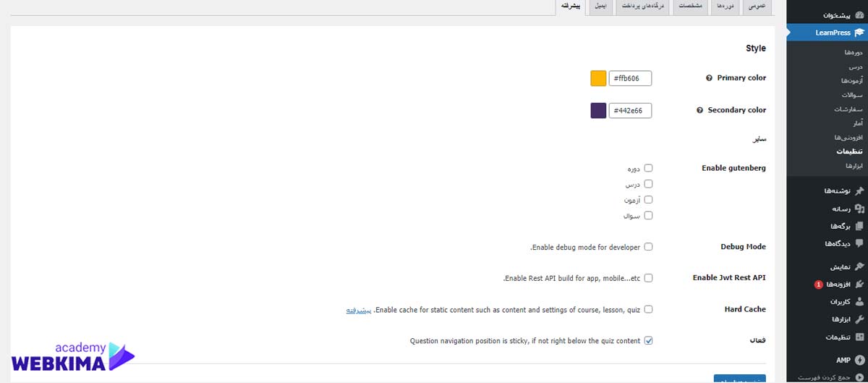
Task: Click the LearnPress menu label
Action: pos(833,33)
